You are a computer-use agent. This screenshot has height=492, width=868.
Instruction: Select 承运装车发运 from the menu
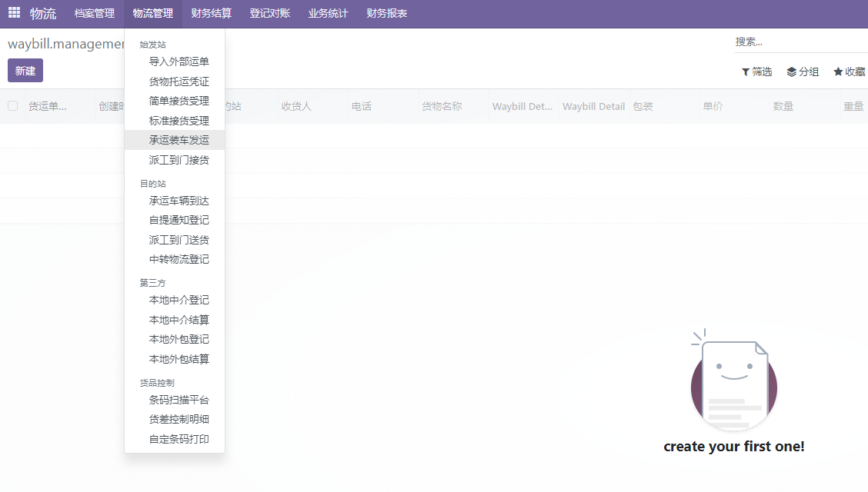click(179, 140)
